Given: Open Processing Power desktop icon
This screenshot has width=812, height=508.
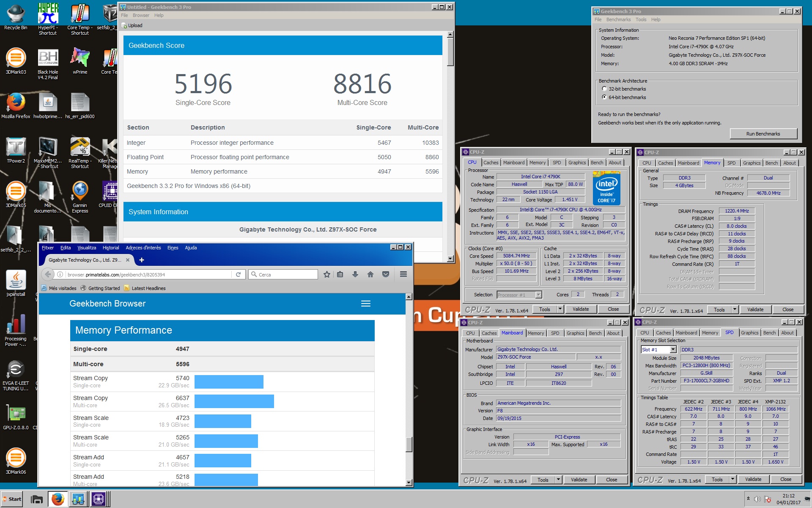Looking at the screenshot, I should [x=16, y=330].
